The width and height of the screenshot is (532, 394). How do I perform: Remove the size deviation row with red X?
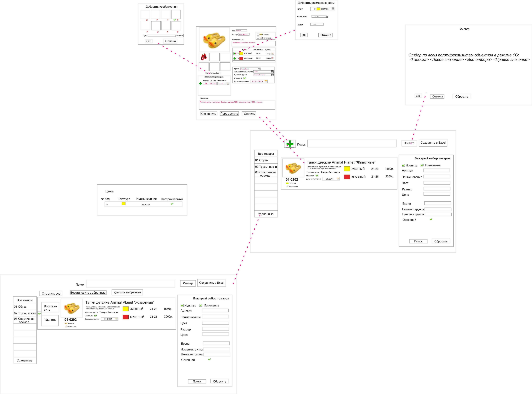228,83
